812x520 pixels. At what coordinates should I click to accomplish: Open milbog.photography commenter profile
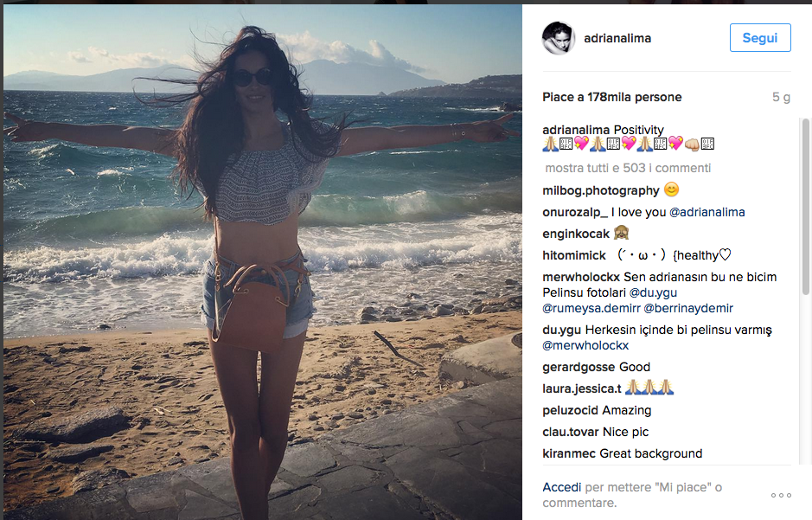tap(601, 190)
